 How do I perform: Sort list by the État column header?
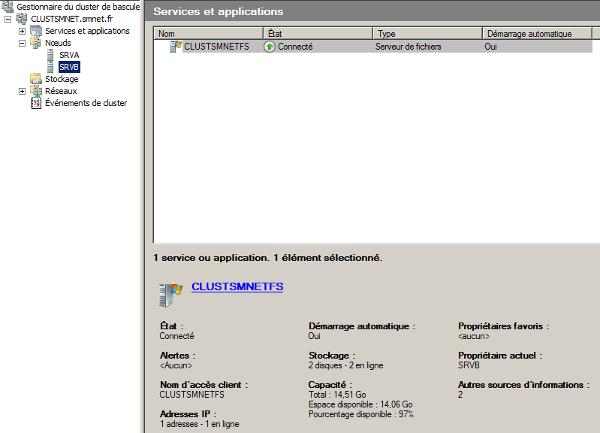pos(316,34)
